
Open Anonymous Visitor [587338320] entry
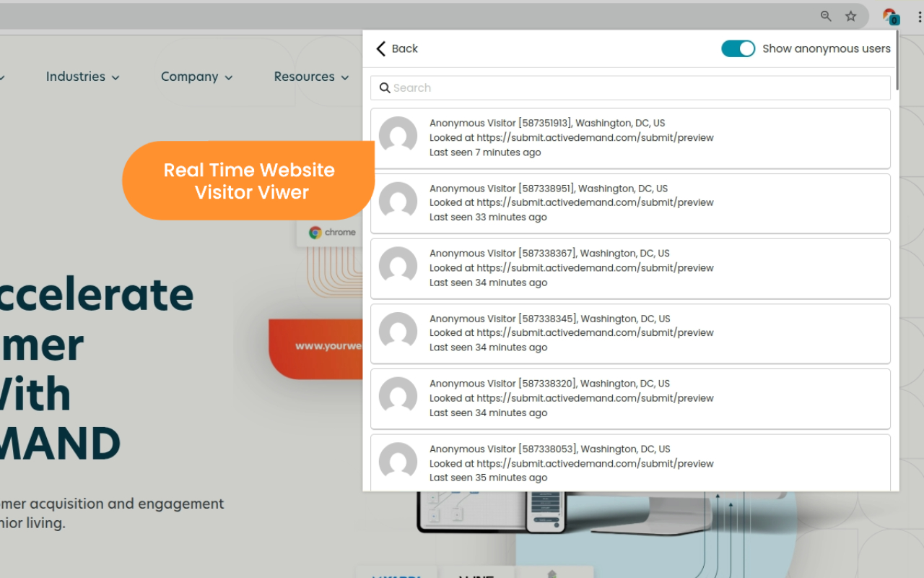click(630, 398)
